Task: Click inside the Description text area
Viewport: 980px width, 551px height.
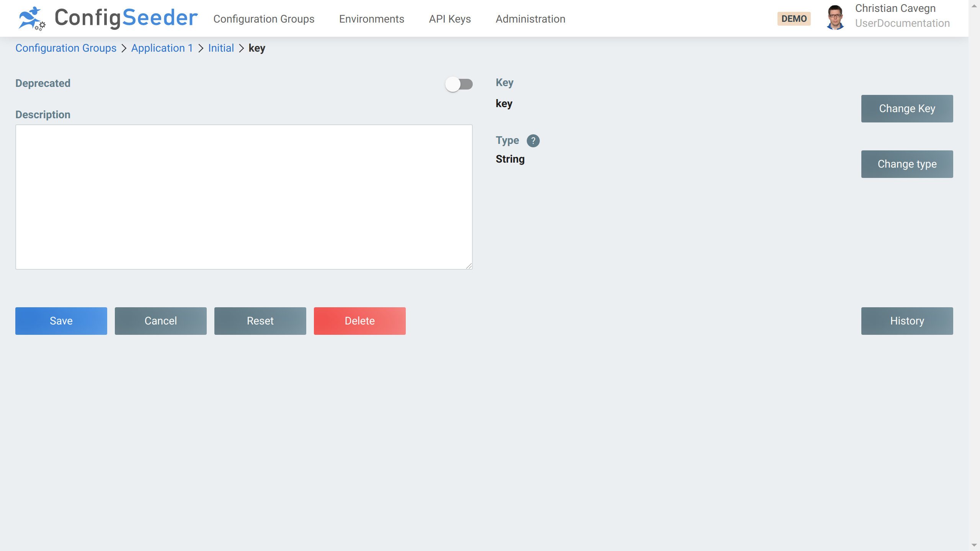Action: 243,197
